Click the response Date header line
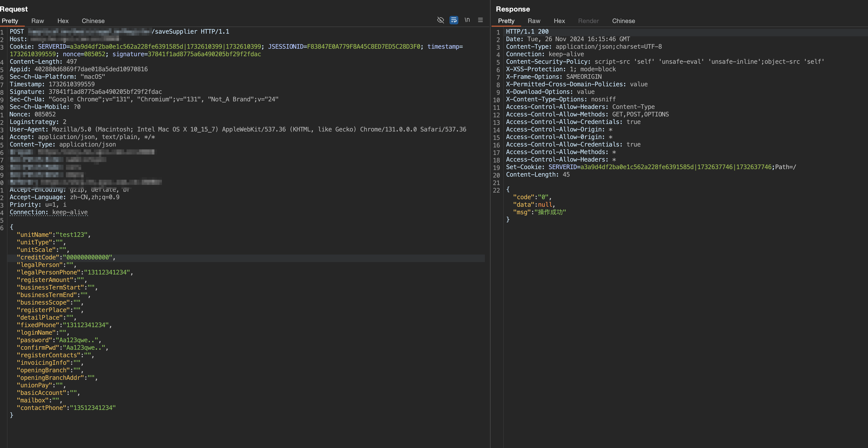 568,39
